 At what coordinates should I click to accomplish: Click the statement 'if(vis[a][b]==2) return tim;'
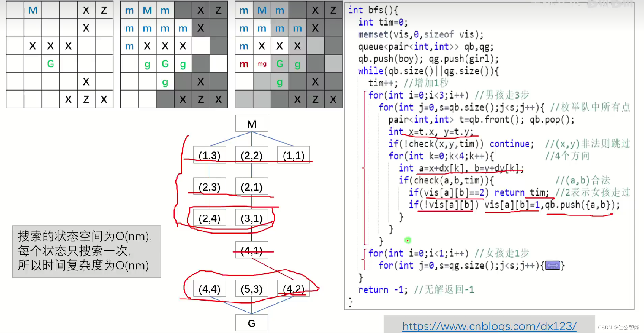pyautogui.click(x=479, y=192)
